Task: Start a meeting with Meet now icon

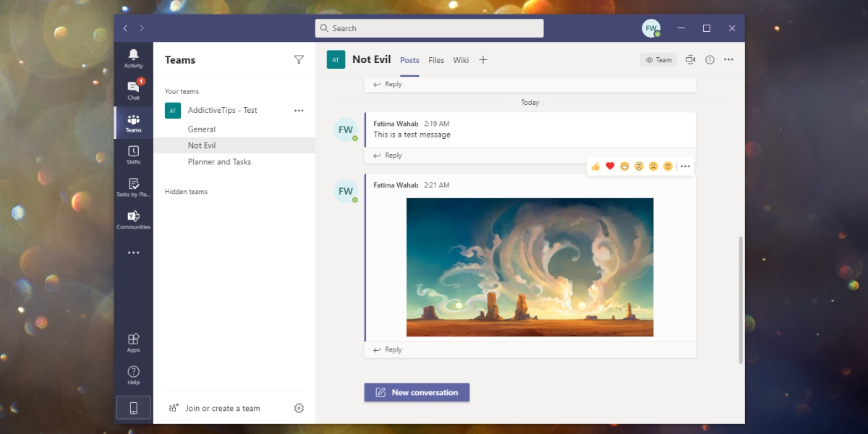Action: (x=690, y=60)
